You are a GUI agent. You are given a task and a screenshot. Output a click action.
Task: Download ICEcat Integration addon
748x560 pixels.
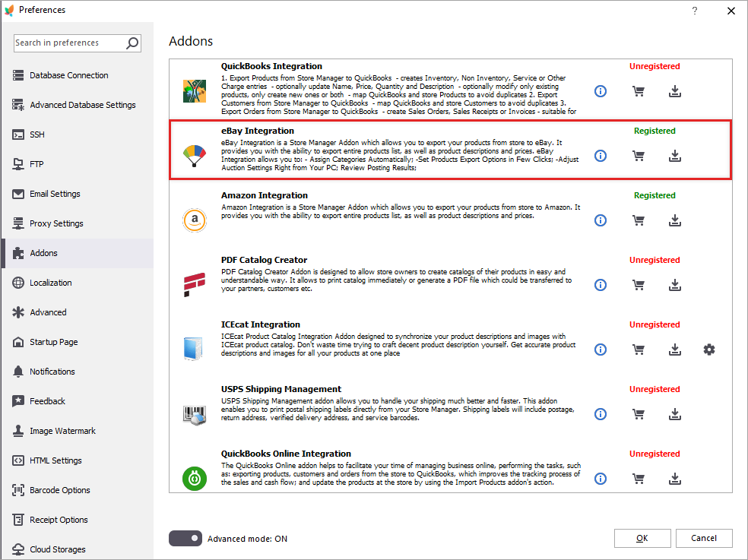pyautogui.click(x=674, y=350)
